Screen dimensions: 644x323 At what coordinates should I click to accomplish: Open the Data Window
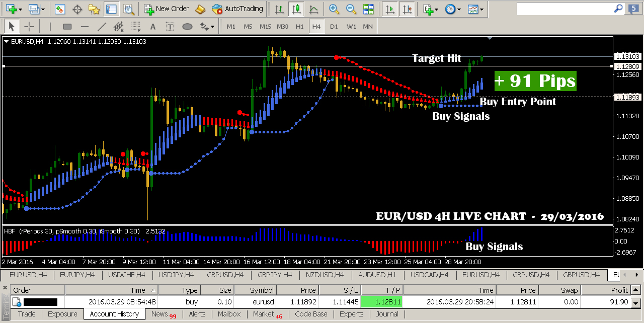click(77, 9)
